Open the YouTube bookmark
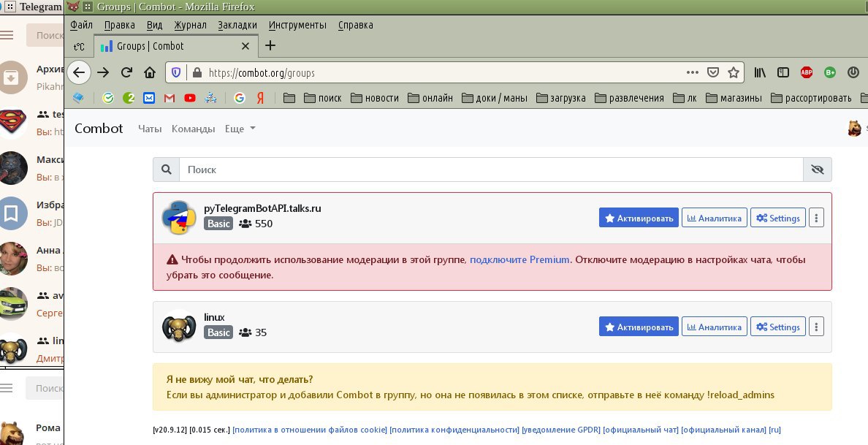 [190, 98]
